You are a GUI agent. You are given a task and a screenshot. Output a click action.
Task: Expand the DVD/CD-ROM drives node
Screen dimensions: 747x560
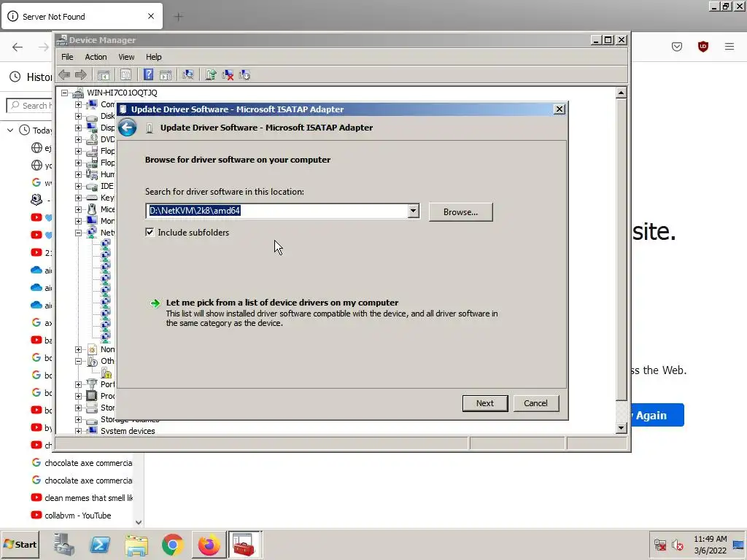coord(79,139)
